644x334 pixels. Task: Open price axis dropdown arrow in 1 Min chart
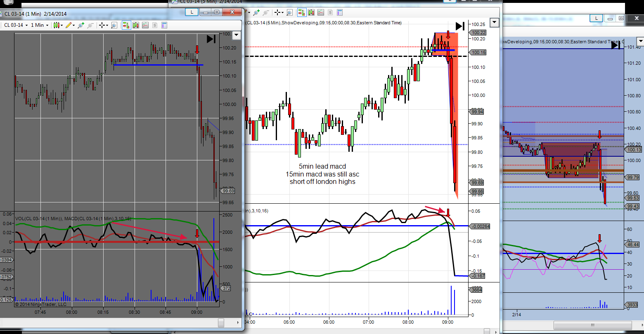pos(236,35)
